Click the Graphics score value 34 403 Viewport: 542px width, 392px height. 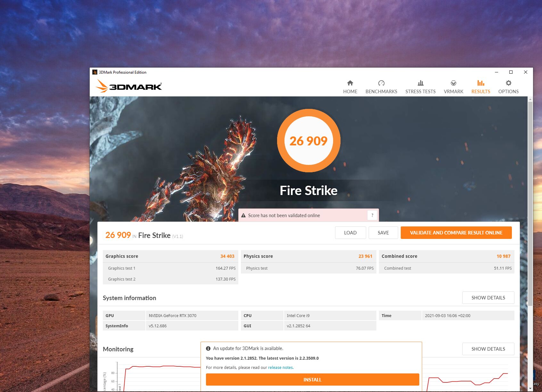point(227,256)
